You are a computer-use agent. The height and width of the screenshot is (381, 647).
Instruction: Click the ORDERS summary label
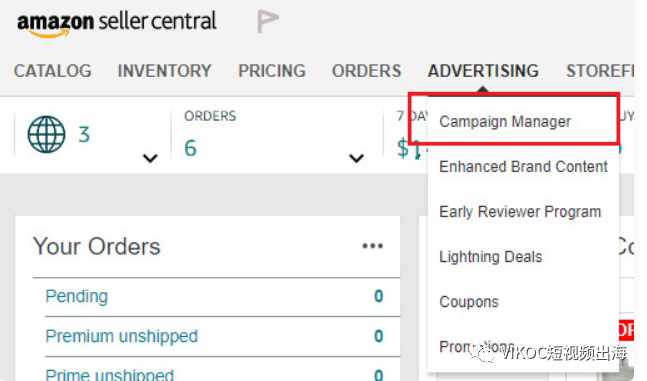(x=210, y=116)
